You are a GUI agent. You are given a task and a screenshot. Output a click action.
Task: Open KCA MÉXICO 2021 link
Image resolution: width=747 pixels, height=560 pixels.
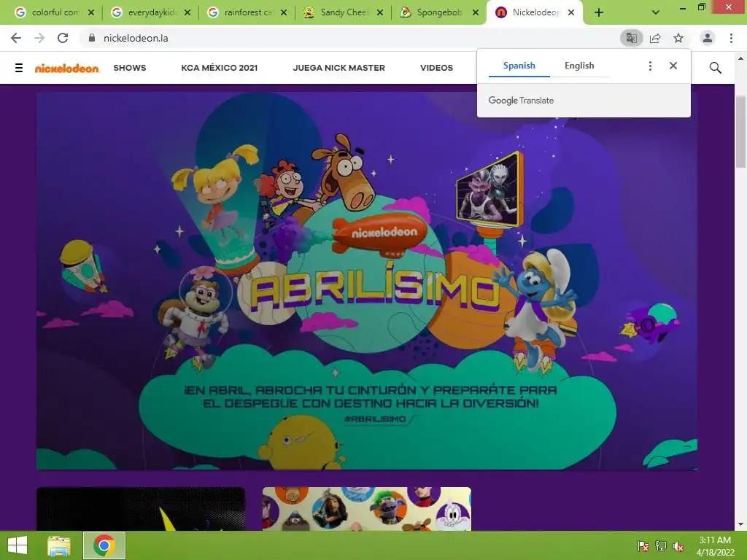point(219,68)
